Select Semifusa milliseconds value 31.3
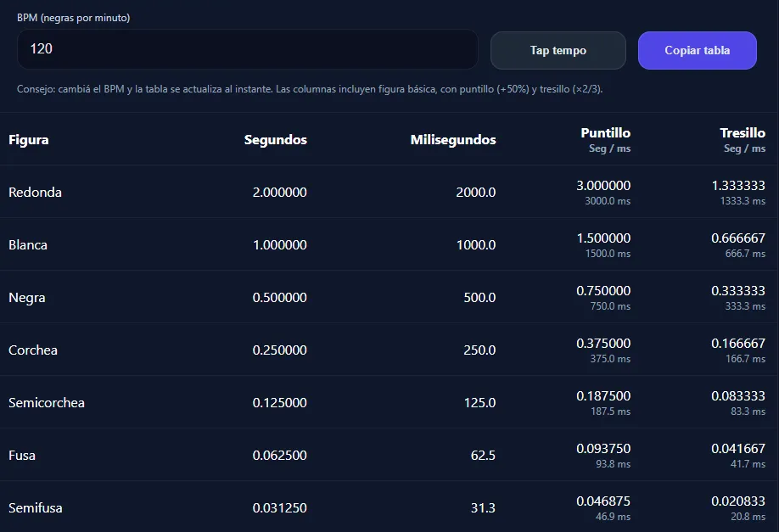Viewport: 779px width, 532px height. [483, 508]
